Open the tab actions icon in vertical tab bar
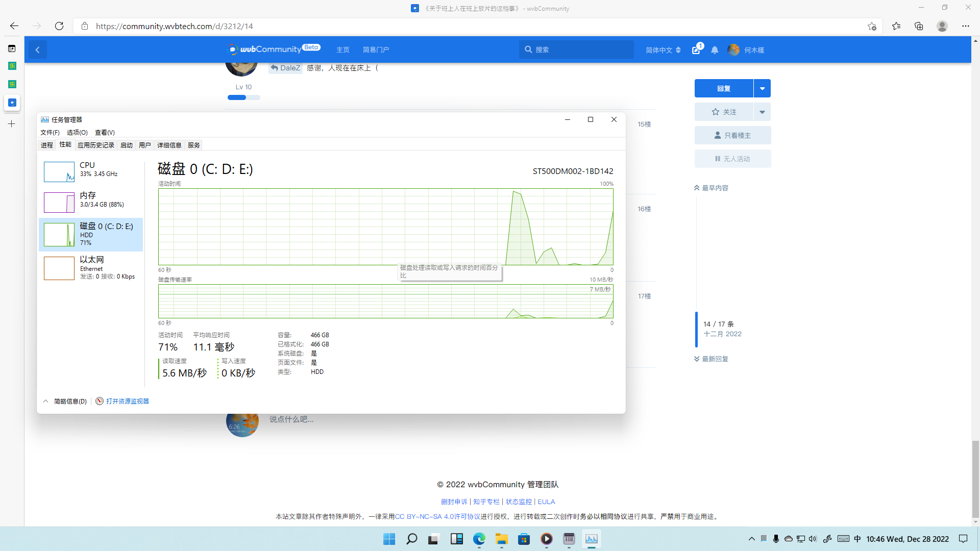Screen dimensions: 980x551 click(x=12, y=48)
